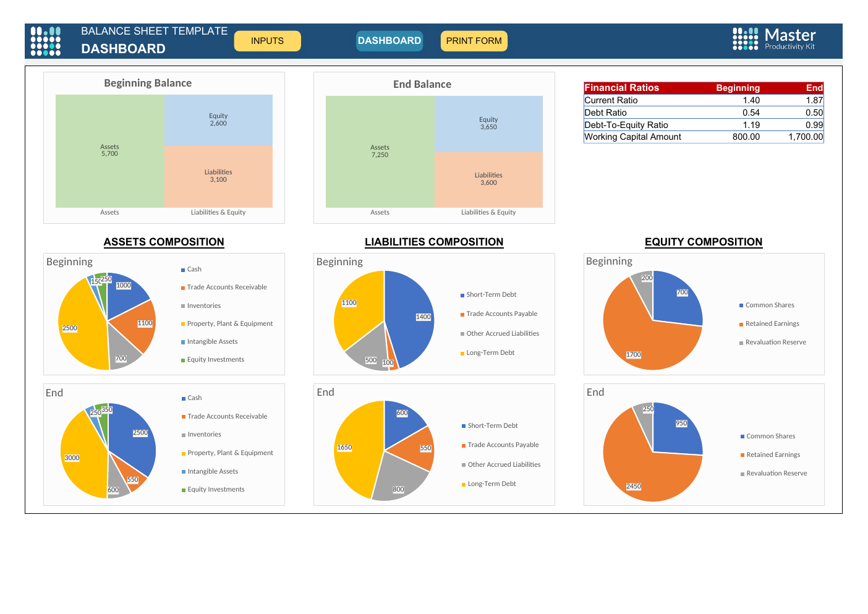This screenshot has height=614, width=868.
Task: Open the INPUTS sheet button
Action: click(x=267, y=41)
